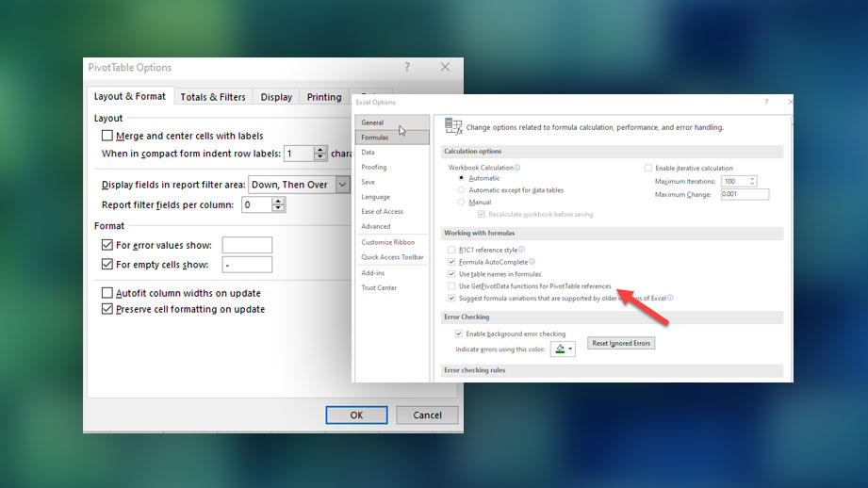
Task: Open the Printing tab
Action: pos(324,97)
